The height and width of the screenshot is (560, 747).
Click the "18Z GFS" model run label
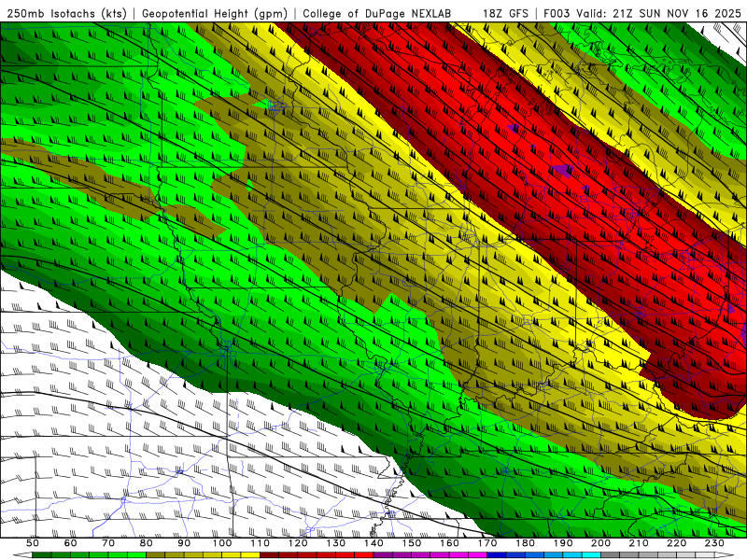[506, 13]
